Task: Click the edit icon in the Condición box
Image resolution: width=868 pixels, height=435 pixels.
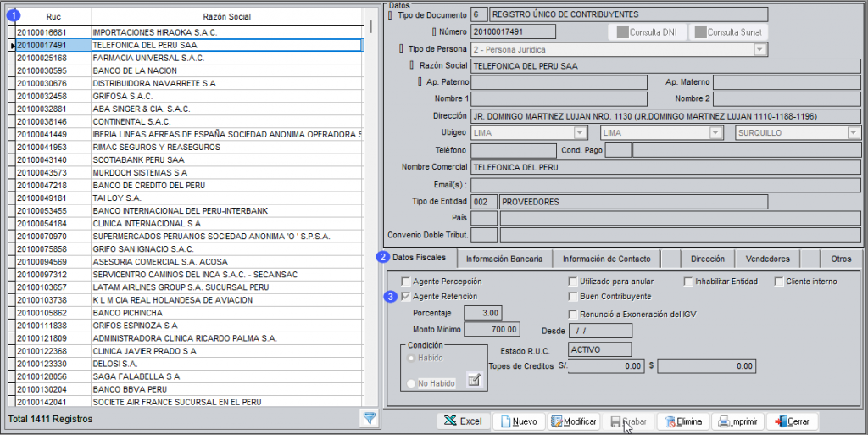Action: pyautogui.click(x=474, y=380)
